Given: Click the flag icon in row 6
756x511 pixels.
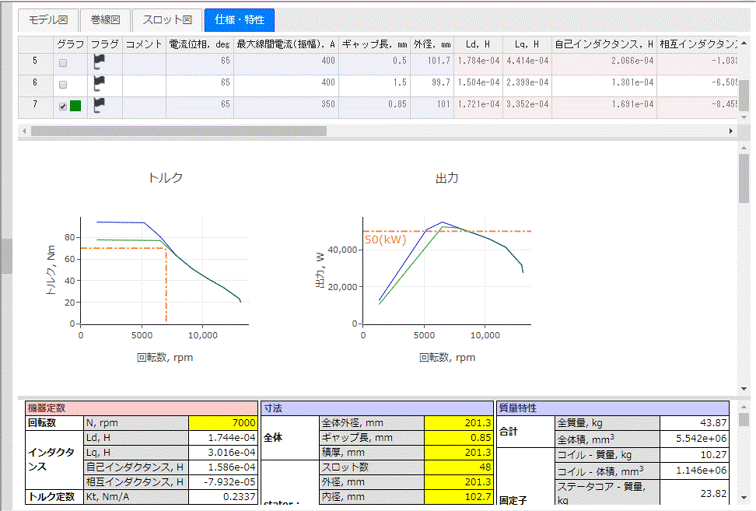Looking at the screenshot, I should 99,84.
